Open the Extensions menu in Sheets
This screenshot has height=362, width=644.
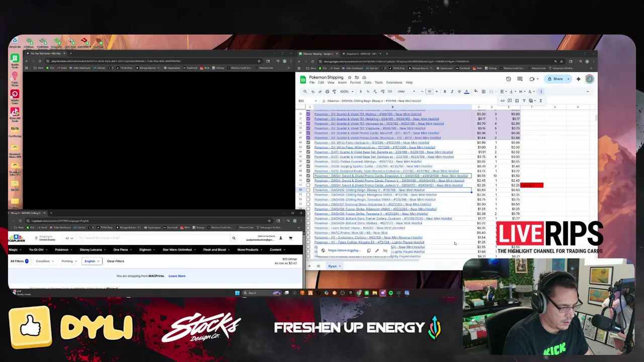pos(394,82)
